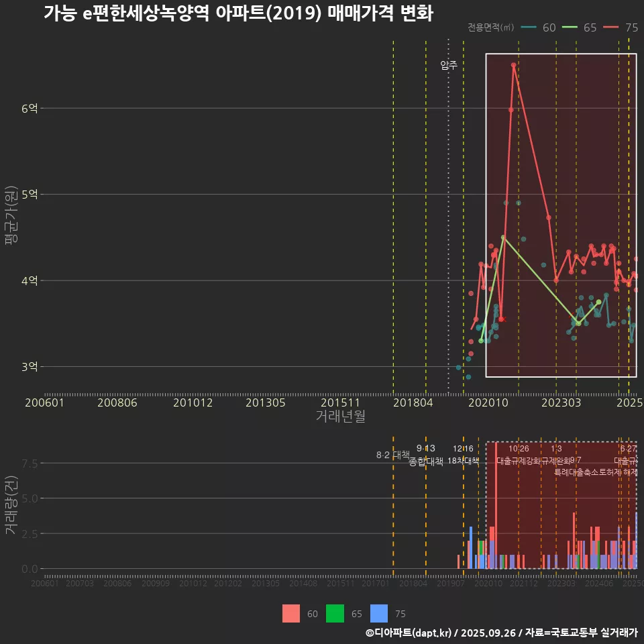644x644 pixels.
Task: Click the 3억 label on the price axis
Action: (x=30, y=366)
